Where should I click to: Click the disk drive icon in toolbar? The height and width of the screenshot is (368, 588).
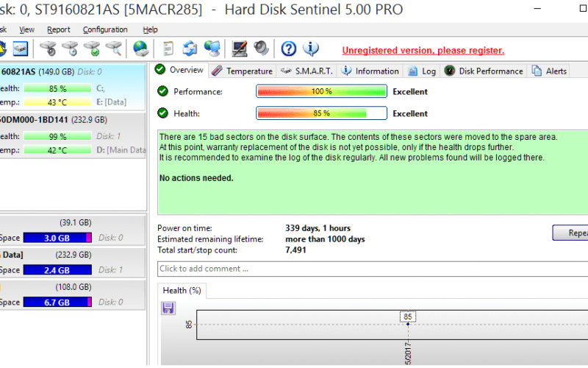(21, 49)
